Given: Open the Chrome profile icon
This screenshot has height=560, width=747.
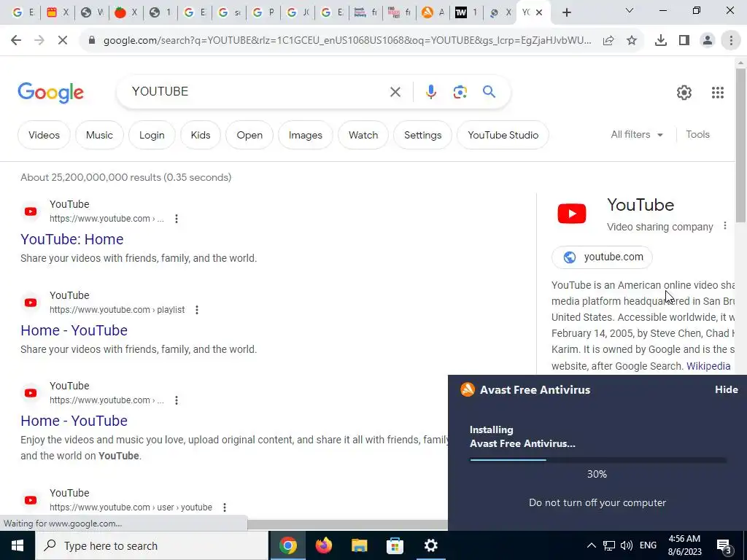Looking at the screenshot, I should tap(708, 41).
